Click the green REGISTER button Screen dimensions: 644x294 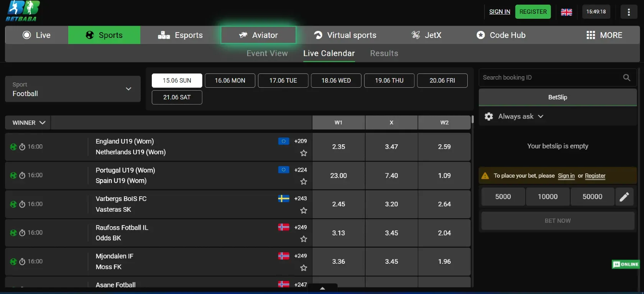coord(533,12)
